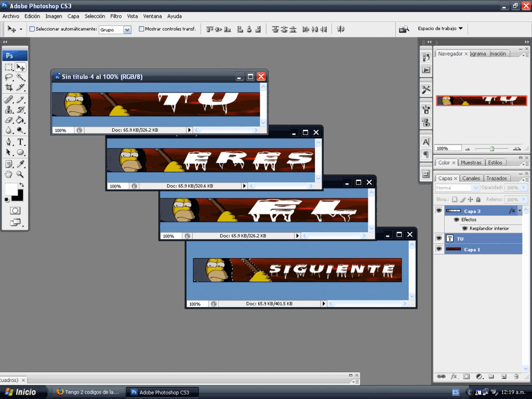Select the Lasso tool
The height and width of the screenshot is (399, 532).
[x=9, y=77]
